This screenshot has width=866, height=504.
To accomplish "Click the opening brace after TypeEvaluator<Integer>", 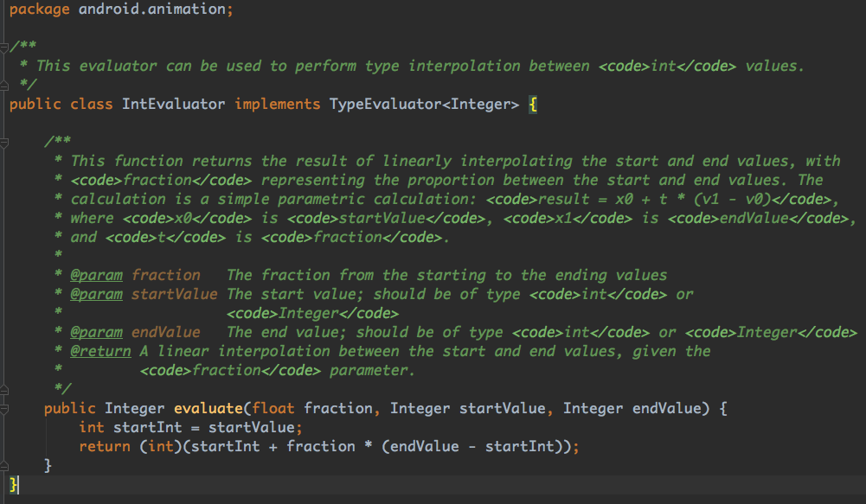I will click(x=533, y=104).
